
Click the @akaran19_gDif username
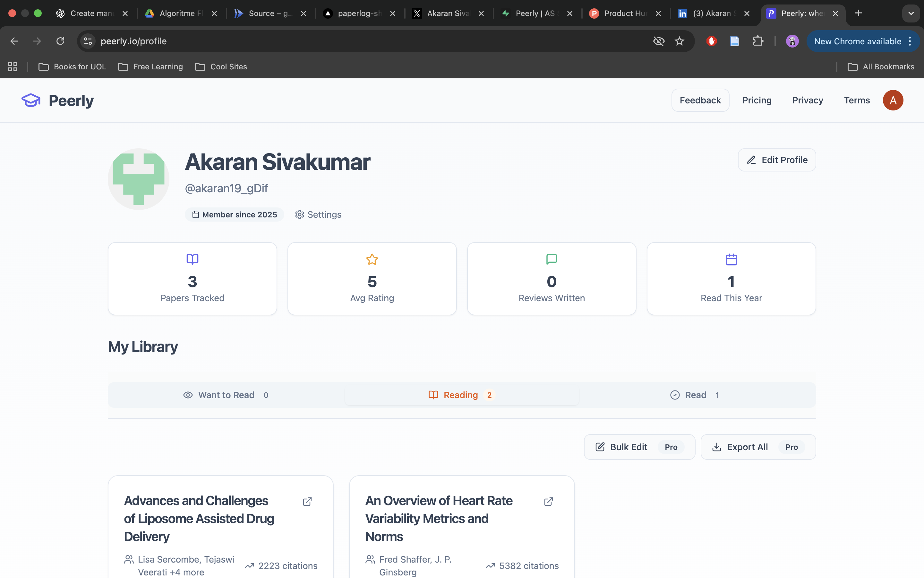(227, 188)
